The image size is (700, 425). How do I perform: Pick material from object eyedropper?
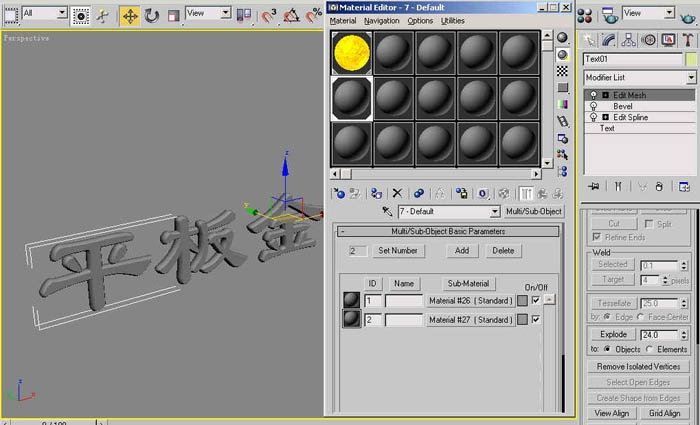[387, 211]
